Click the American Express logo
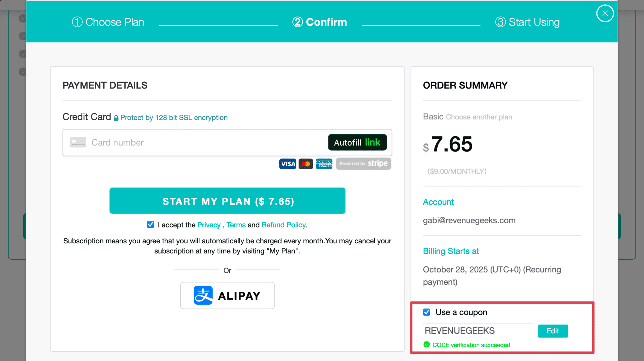 [324, 164]
